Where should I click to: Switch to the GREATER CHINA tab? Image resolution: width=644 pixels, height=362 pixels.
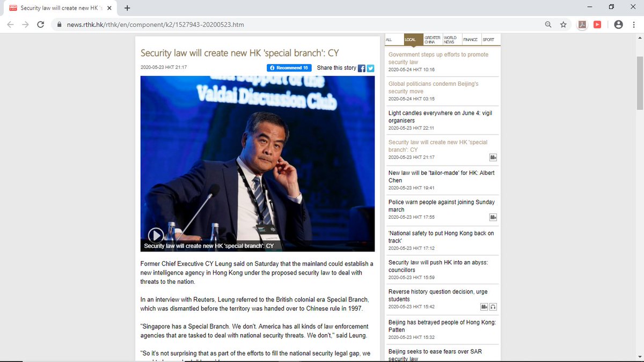point(433,40)
